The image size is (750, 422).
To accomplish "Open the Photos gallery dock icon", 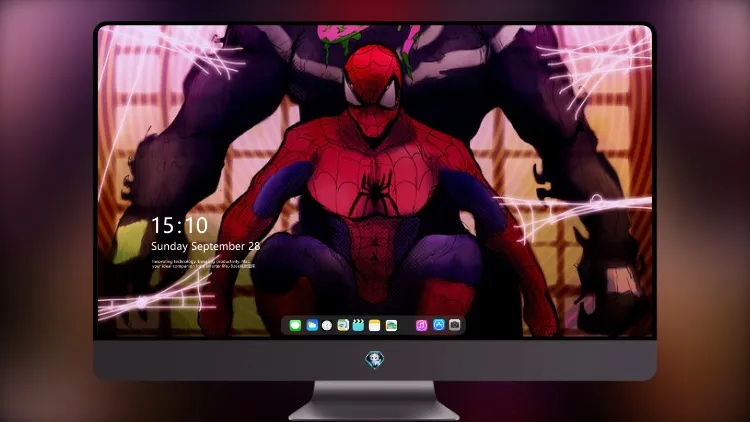I will click(391, 326).
